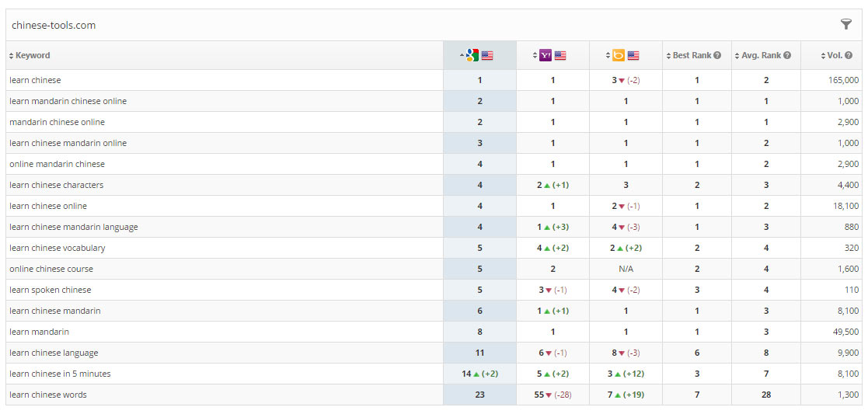868x414 pixels.
Task: Click the sort arrows beside Keyword
Action: (x=11, y=56)
